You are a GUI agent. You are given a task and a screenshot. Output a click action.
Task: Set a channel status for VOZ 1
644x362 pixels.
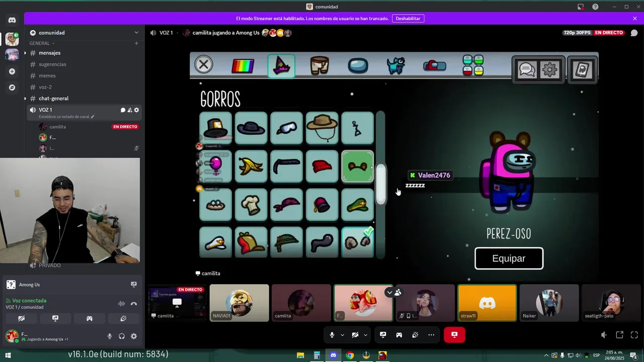[x=66, y=117]
